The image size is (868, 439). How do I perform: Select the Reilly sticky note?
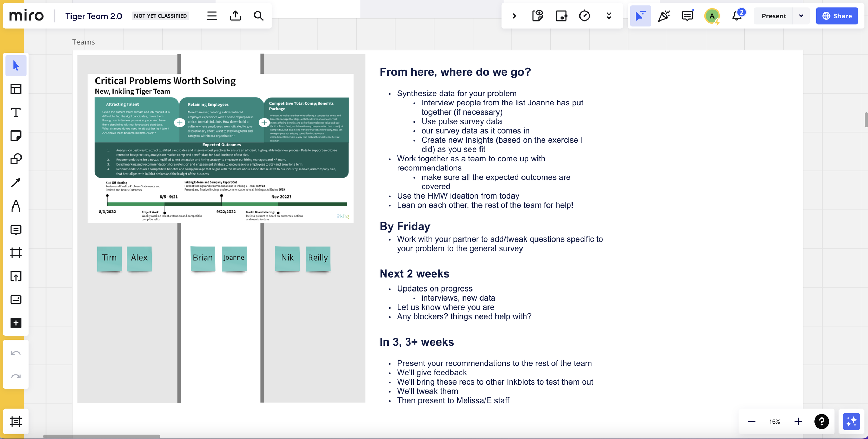tap(318, 259)
